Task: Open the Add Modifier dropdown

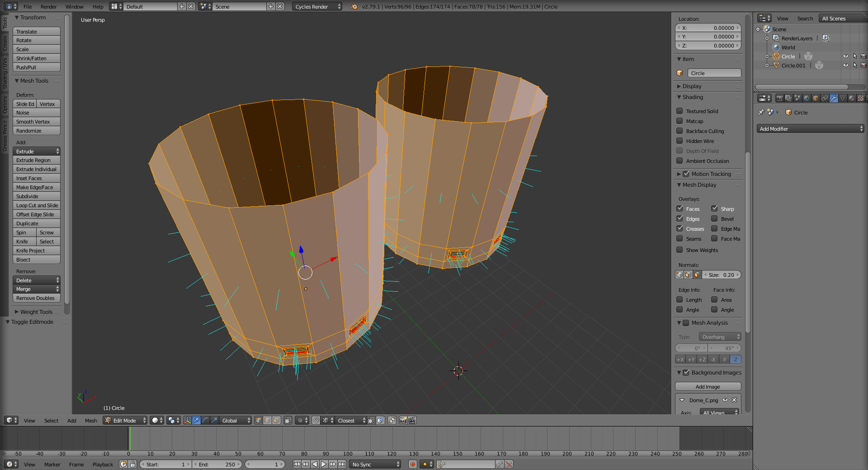Action: tap(810, 129)
